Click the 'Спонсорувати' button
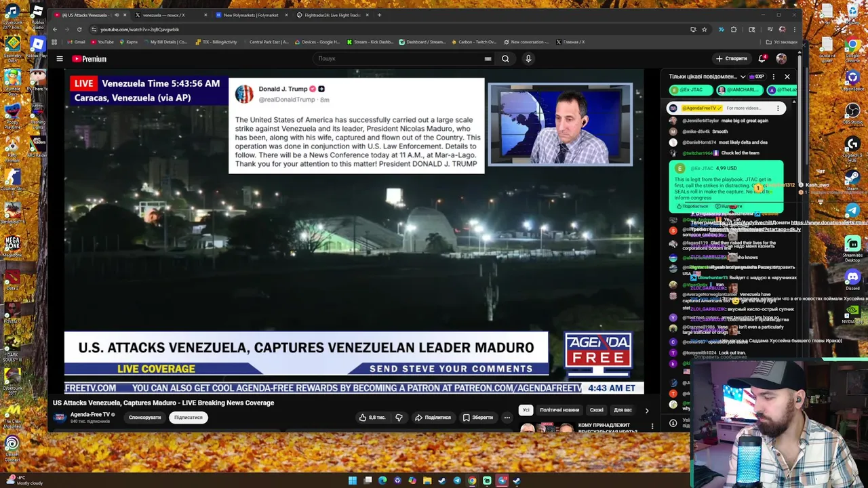Viewport: 868px width, 488px height. 145,418
